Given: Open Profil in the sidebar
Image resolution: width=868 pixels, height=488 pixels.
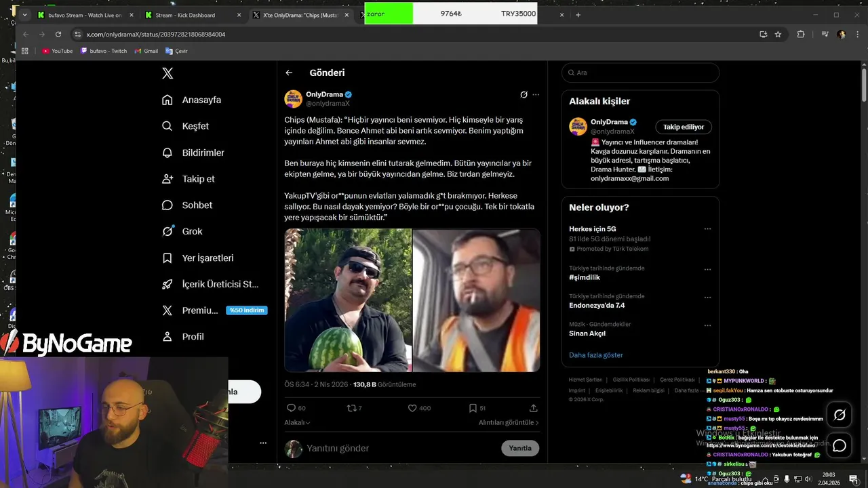Looking at the screenshot, I should pos(183,336).
